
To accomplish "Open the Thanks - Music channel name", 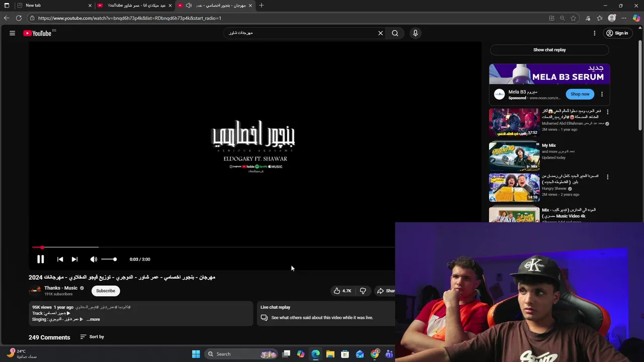I will coord(61,288).
